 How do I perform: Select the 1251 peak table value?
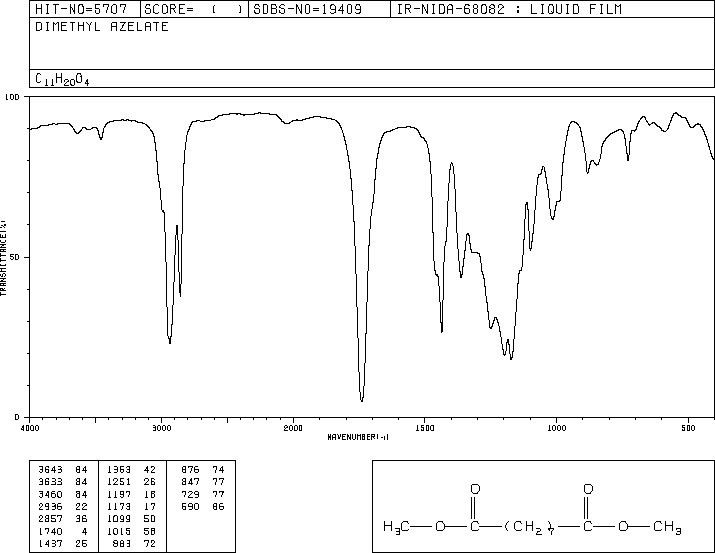[119, 482]
